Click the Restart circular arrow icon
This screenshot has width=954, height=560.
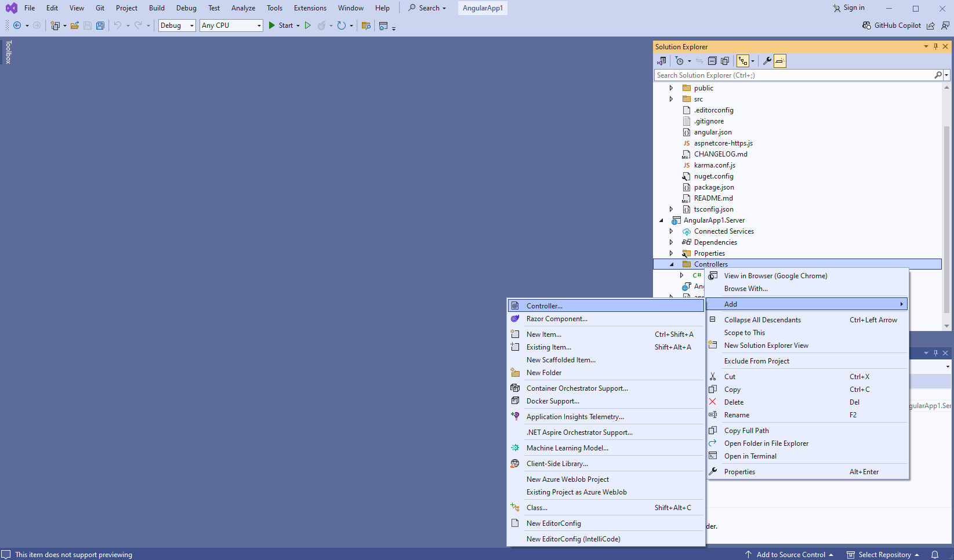(341, 26)
